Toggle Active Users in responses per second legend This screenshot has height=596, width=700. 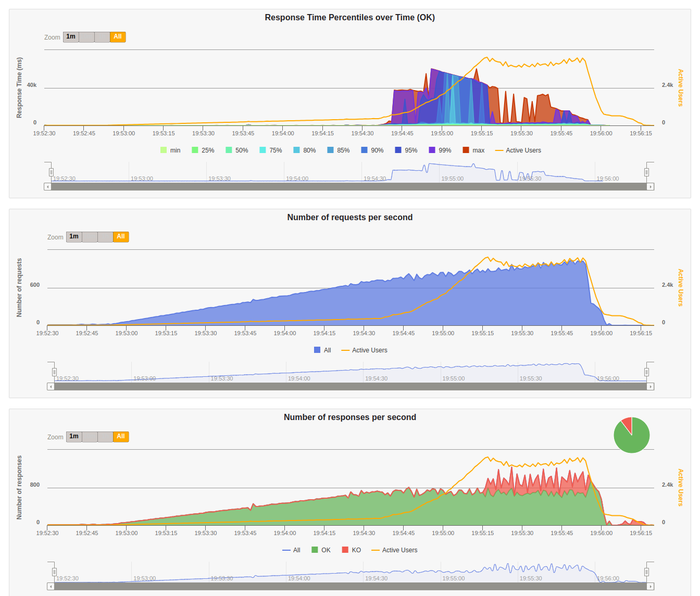pyautogui.click(x=394, y=550)
